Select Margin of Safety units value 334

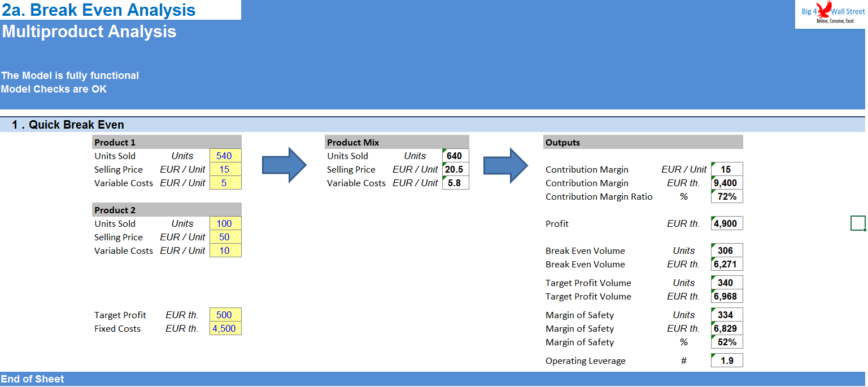(727, 315)
